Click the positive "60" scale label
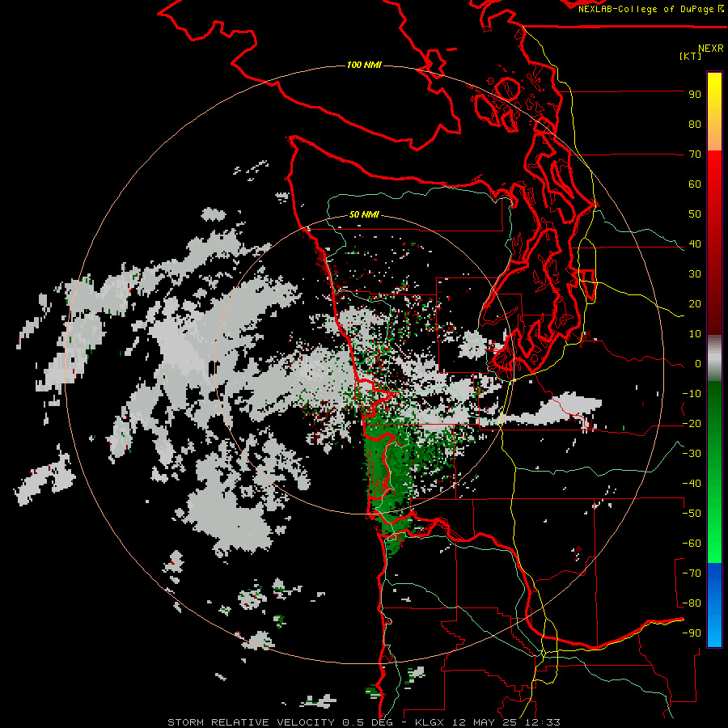728x728 pixels. coord(695,184)
